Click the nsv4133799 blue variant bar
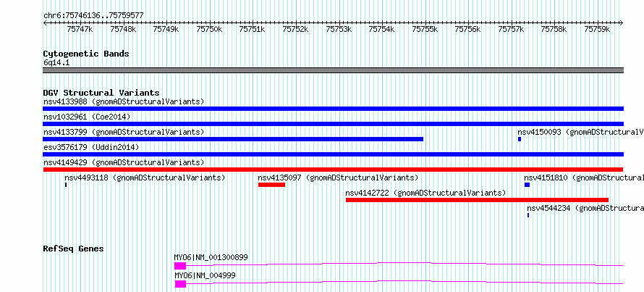 point(233,139)
